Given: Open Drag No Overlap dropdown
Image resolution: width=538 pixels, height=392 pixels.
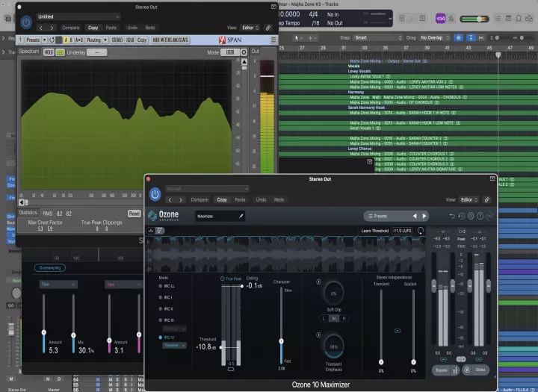Looking at the screenshot, I should pyautogui.click(x=434, y=38).
